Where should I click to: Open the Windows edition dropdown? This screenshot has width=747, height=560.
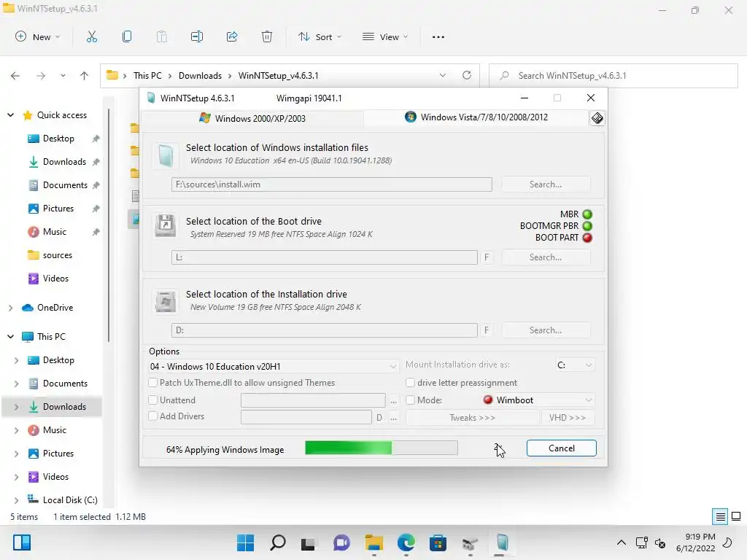point(273,366)
